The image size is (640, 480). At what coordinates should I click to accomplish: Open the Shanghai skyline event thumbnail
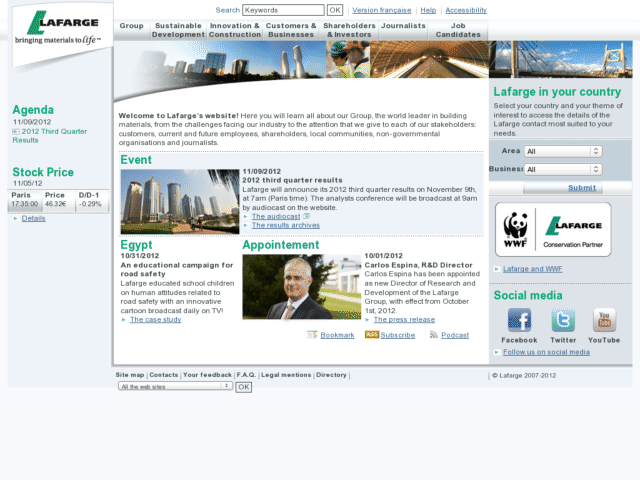coord(180,202)
